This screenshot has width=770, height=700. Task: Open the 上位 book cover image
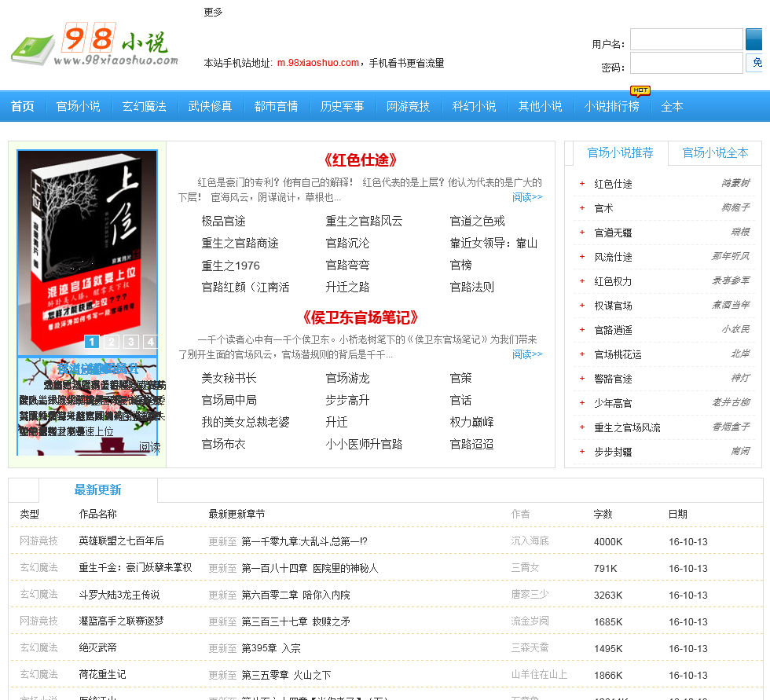click(x=87, y=252)
